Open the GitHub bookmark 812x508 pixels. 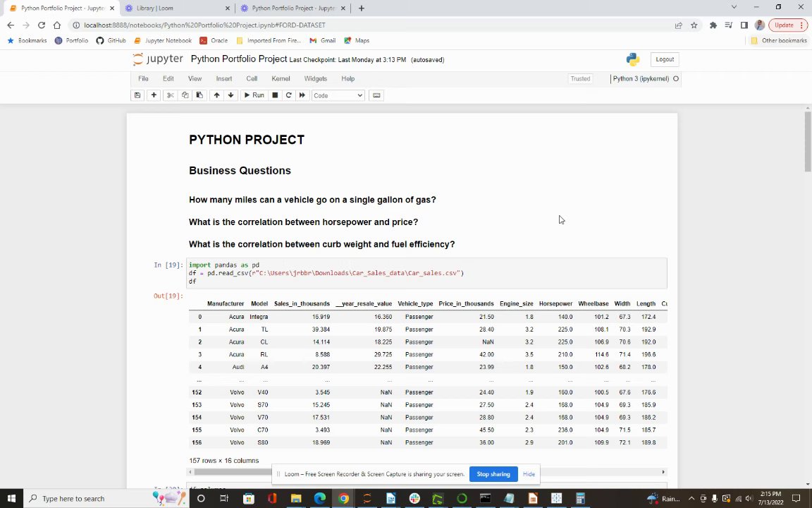coord(111,40)
